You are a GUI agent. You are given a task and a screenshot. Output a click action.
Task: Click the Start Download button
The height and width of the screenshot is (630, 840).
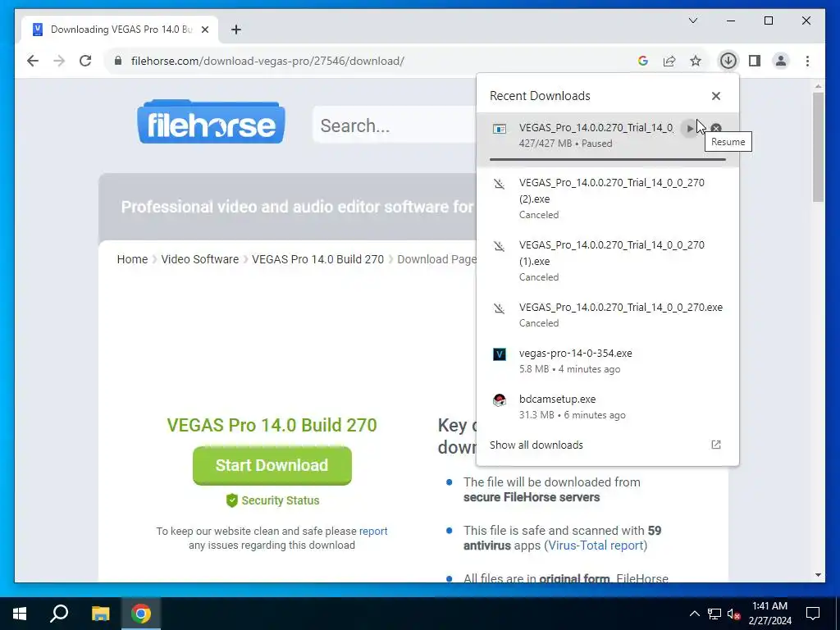point(272,465)
